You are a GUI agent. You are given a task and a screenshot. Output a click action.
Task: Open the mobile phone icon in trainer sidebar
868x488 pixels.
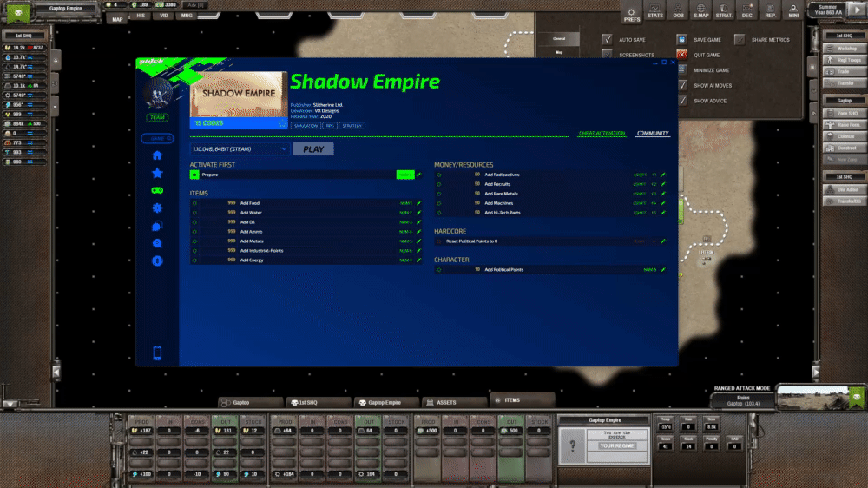pos(157,353)
